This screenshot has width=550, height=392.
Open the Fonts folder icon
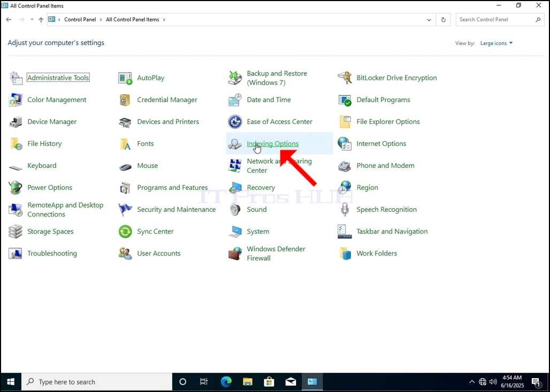125,144
